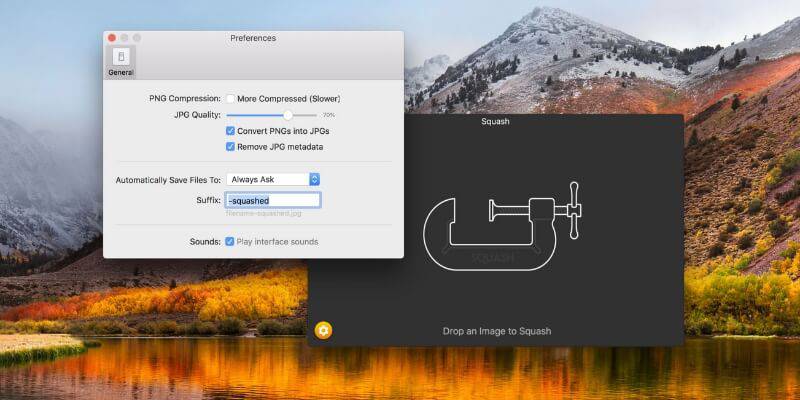
Task: Open settings with the yellow gear icon
Action: point(323,330)
